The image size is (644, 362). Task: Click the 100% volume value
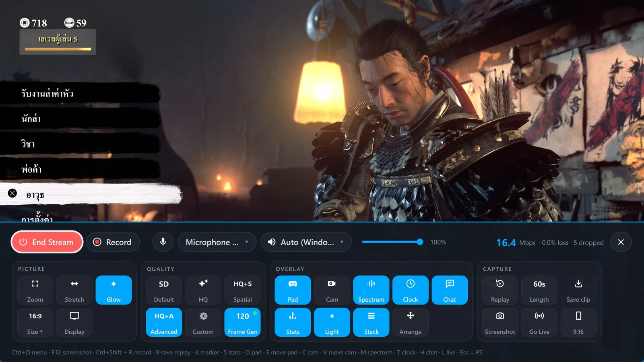[438, 242]
